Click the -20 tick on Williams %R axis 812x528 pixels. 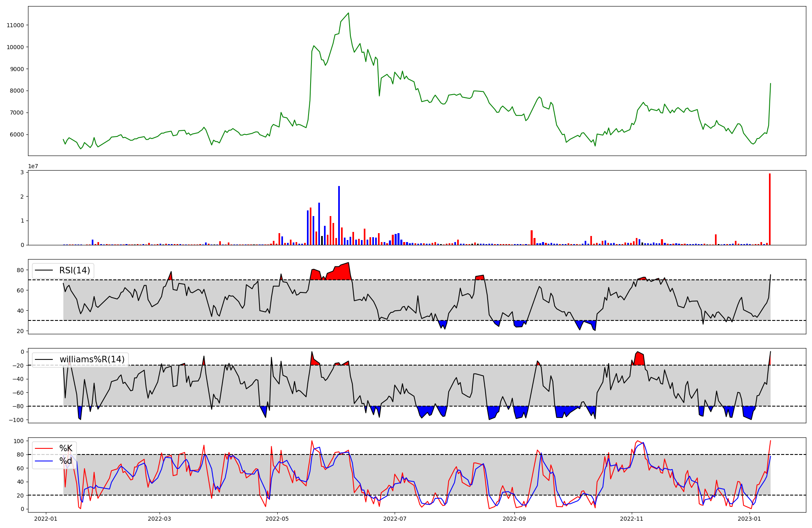[x=18, y=366]
